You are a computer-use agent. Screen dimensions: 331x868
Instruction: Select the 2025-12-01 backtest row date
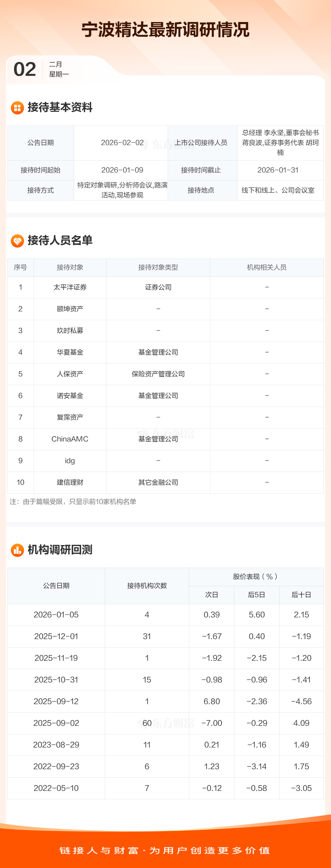(56, 636)
